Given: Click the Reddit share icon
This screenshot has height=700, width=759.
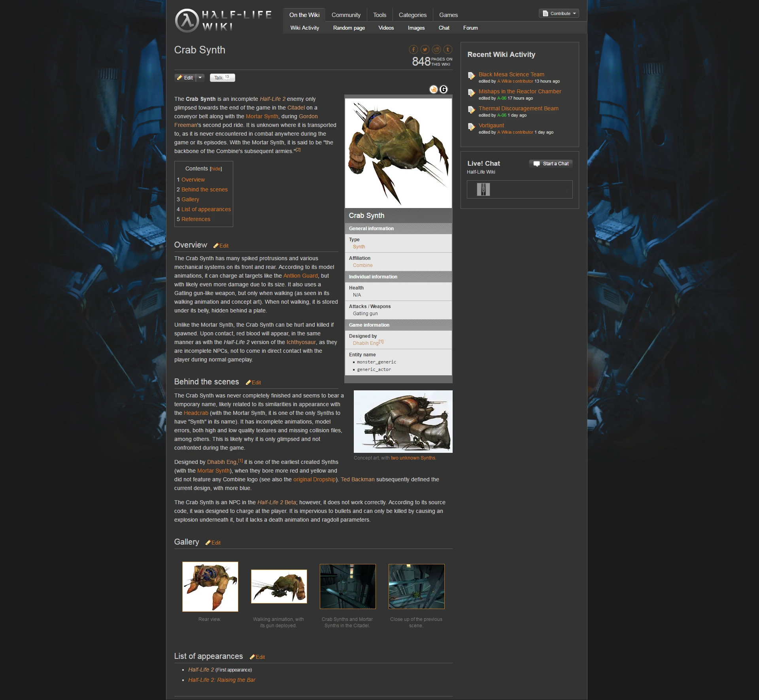Looking at the screenshot, I should pyautogui.click(x=436, y=49).
